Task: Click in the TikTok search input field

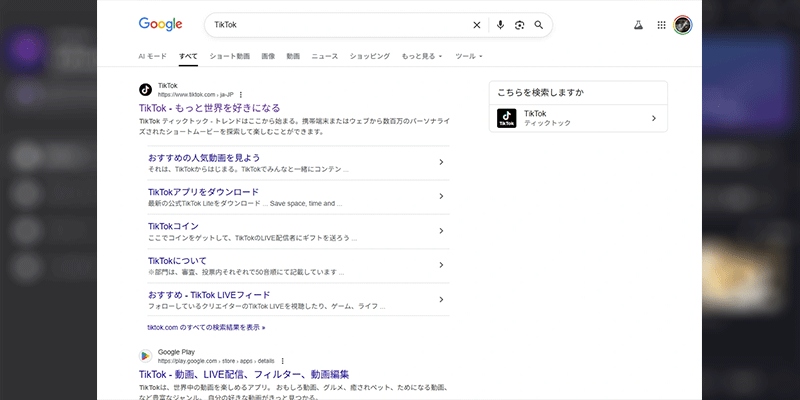Action: coord(339,25)
